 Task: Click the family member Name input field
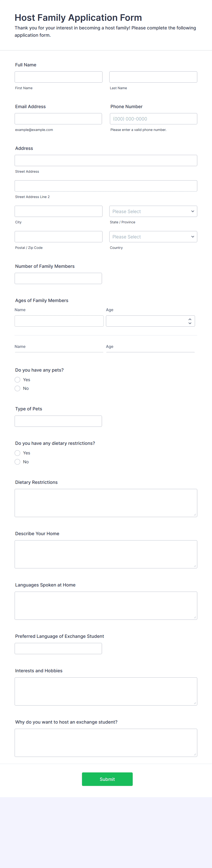coord(59,321)
